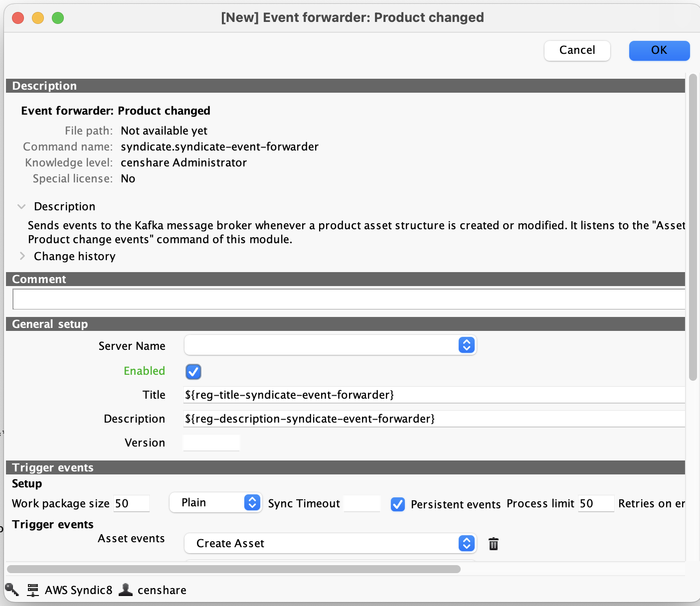Expand the Change history section
This screenshot has height=606, width=700.
22,256
